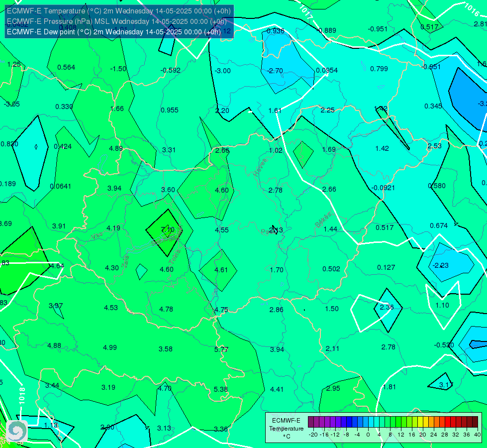
Task: Click the 4.89 grid value
Action: pos(115,149)
